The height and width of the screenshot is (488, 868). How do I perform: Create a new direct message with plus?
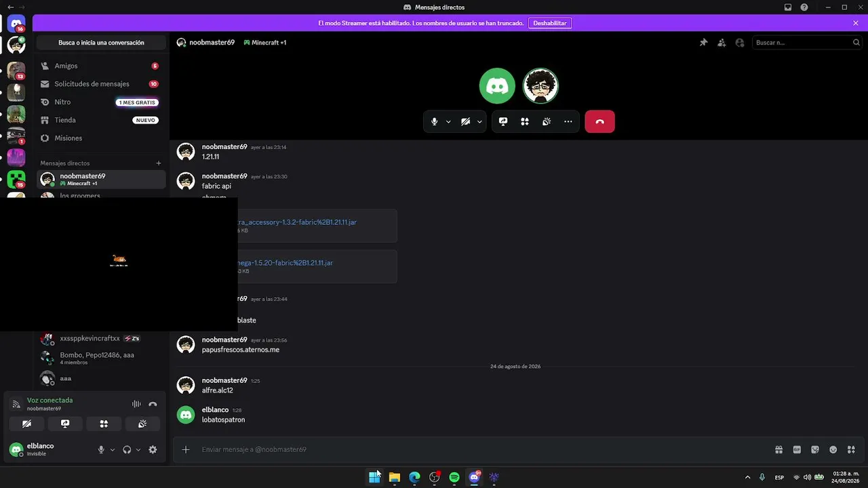[x=159, y=163]
